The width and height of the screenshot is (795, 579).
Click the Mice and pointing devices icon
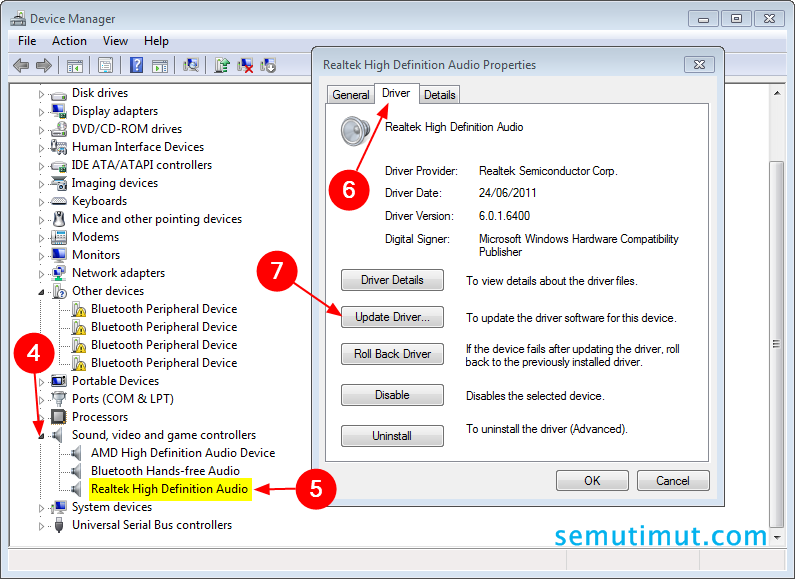click(59, 219)
